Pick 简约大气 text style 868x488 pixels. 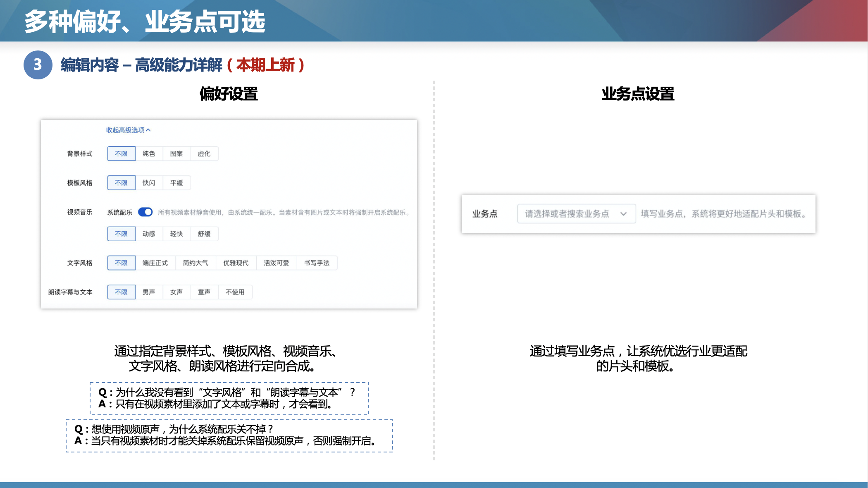pyautogui.click(x=196, y=263)
